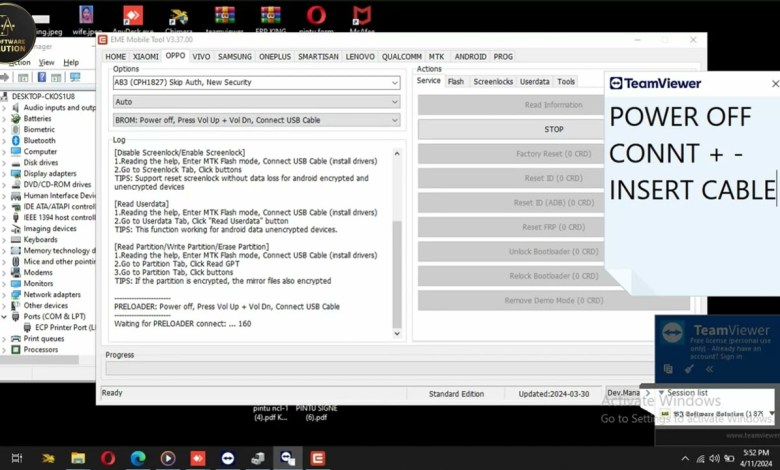Open File Explorer from the taskbar
Screen dimensions: 780x470
click(x=78, y=458)
